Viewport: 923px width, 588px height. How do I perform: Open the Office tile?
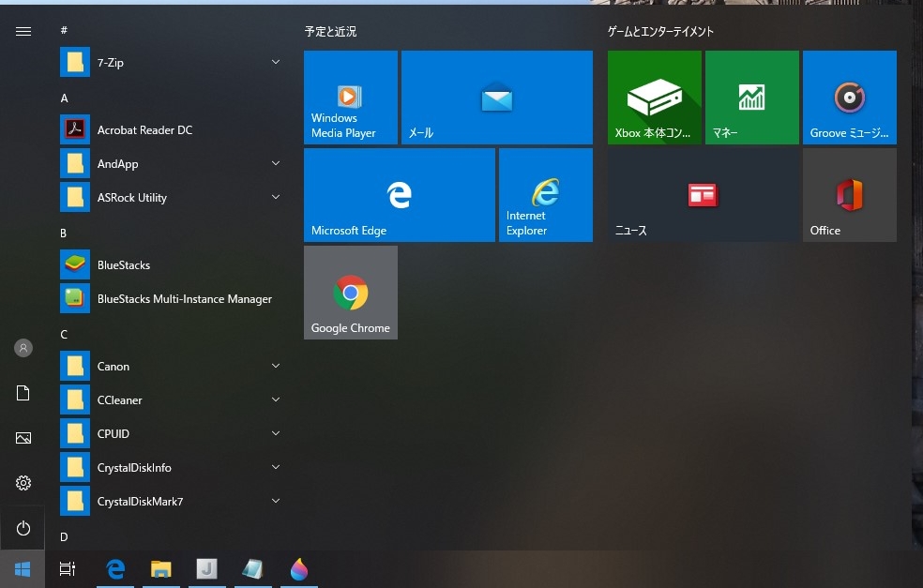tap(850, 195)
